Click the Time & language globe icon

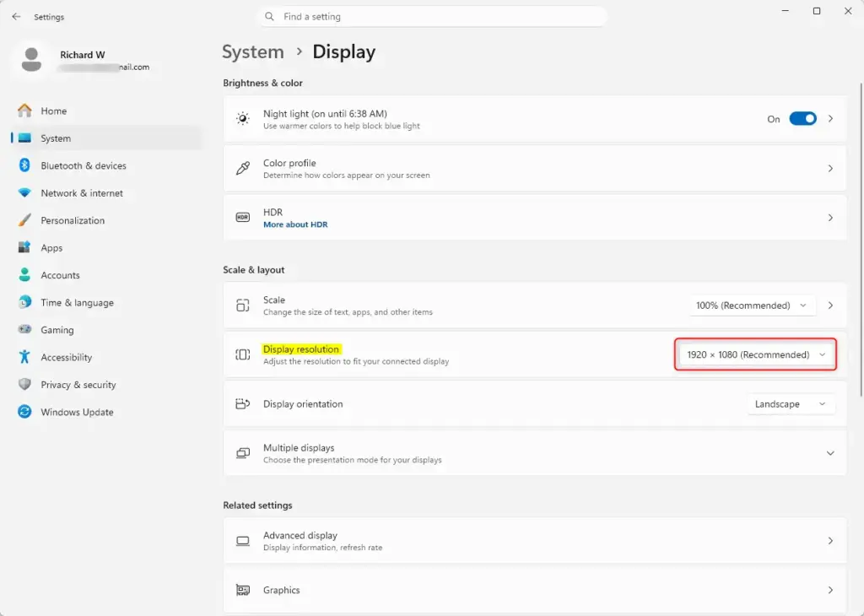[x=24, y=302]
